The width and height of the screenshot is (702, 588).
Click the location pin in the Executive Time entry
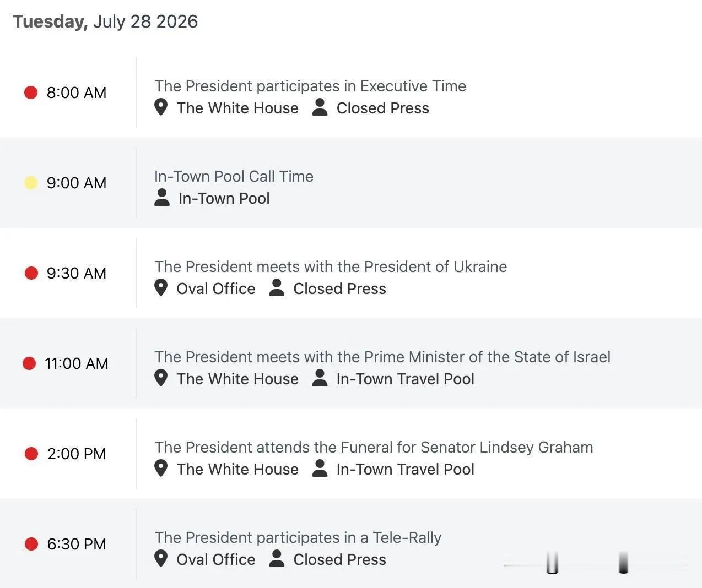(161, 107)
